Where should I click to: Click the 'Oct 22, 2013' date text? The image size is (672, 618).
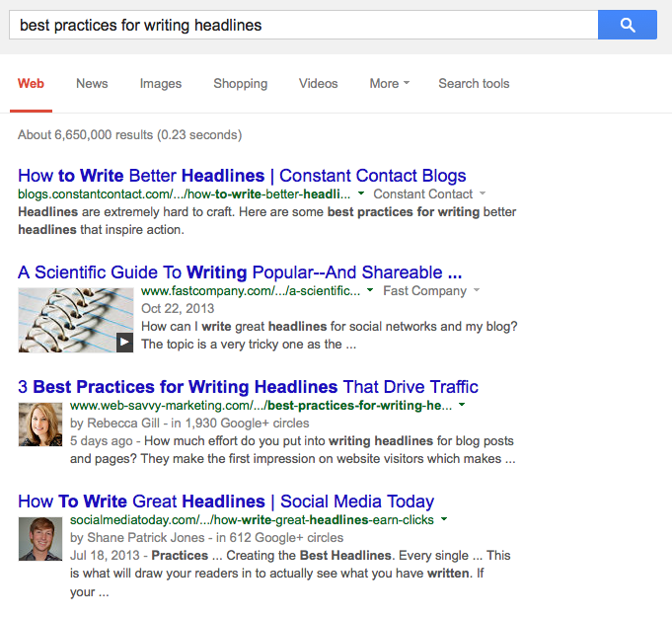point(178,308)
